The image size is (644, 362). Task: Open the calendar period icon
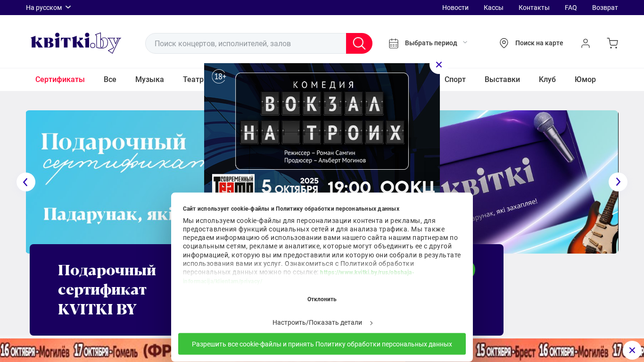tap(394, 43)
